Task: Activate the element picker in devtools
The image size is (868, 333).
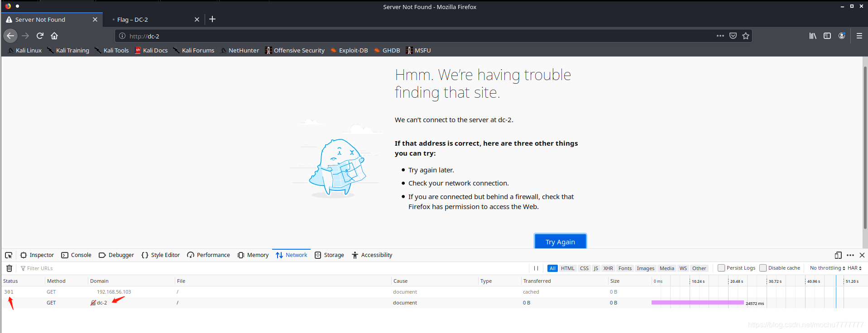Action: pyautogui.click(x=9, y=255)
